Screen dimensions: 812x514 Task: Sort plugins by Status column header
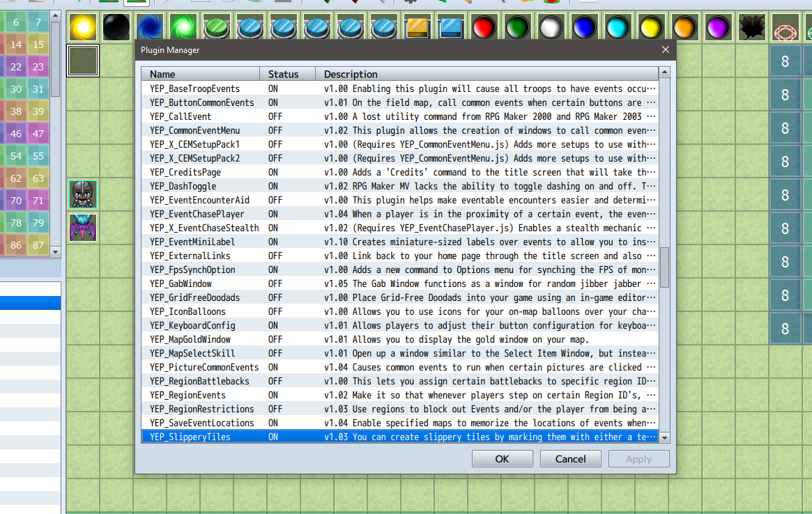click(x=287, y=74)
